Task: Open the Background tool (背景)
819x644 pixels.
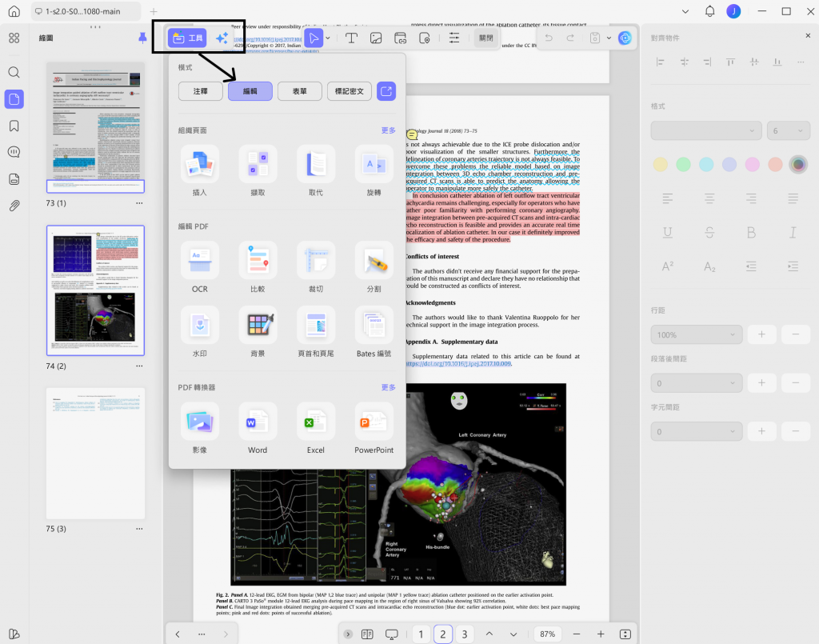Action: 258,332
